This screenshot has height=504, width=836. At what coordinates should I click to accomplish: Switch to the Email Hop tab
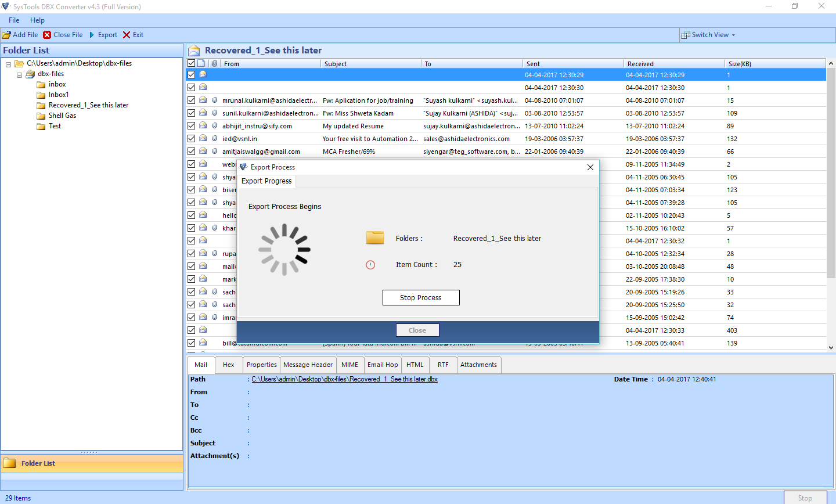(383, 365)
